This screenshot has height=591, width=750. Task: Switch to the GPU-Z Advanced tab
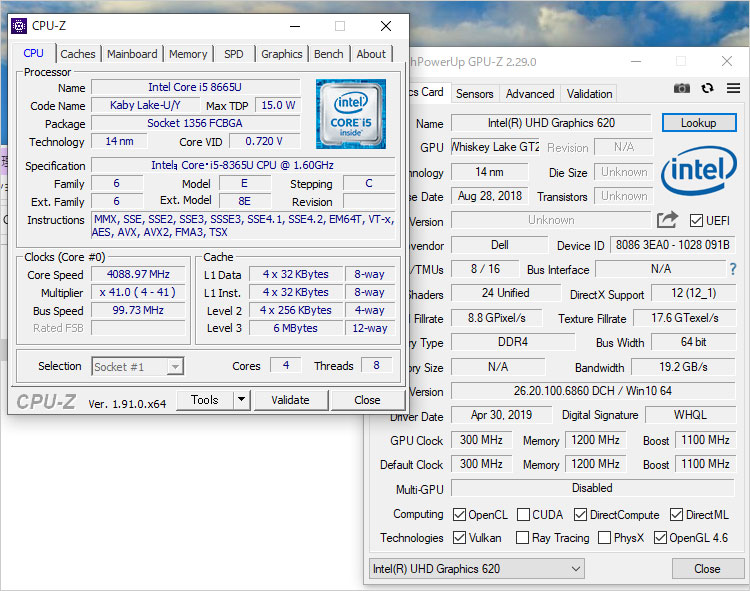[x=530, y=94]
